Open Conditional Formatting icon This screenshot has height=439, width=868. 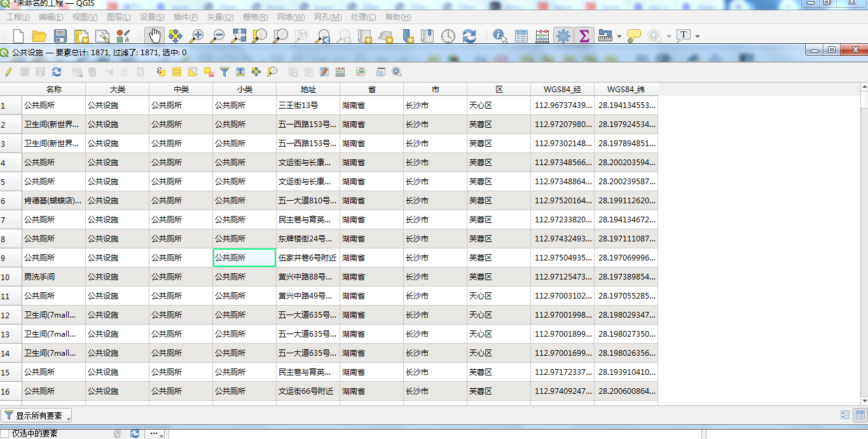point(361,72)
